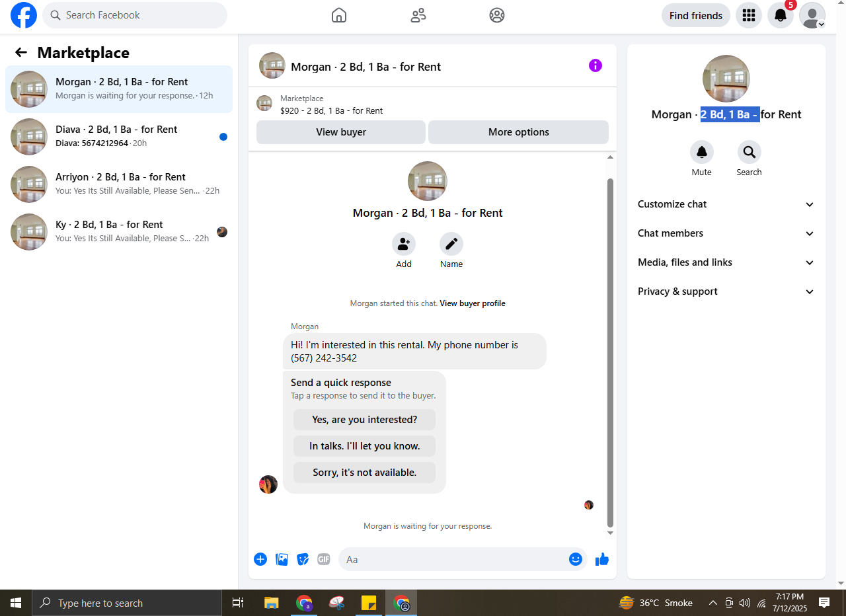Open weather widget showing 36°C Smoke
Image resolution: width=846 pixels, height=616 pixels.
tap(656, 603)
